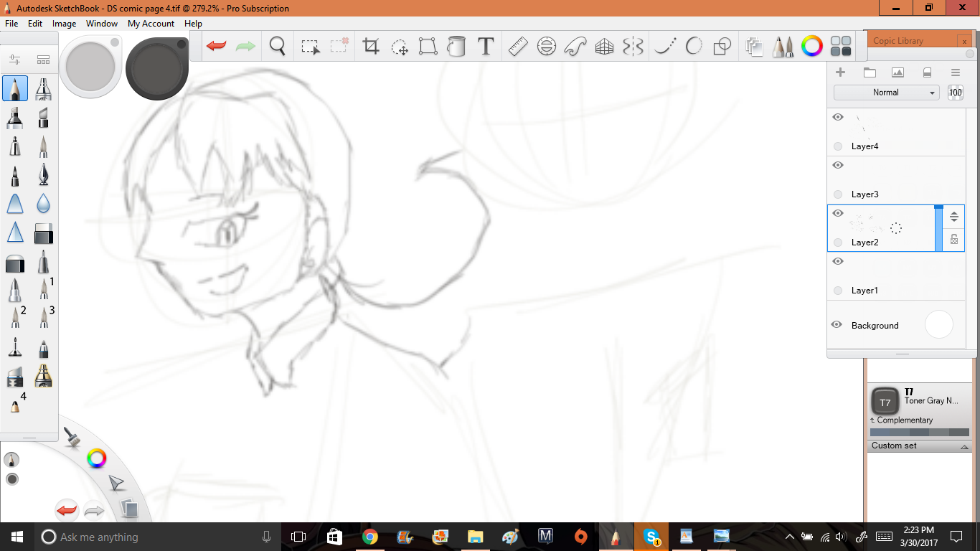
Task: Open the layer panel hamburger menu
Action: (x=955, y=72)
